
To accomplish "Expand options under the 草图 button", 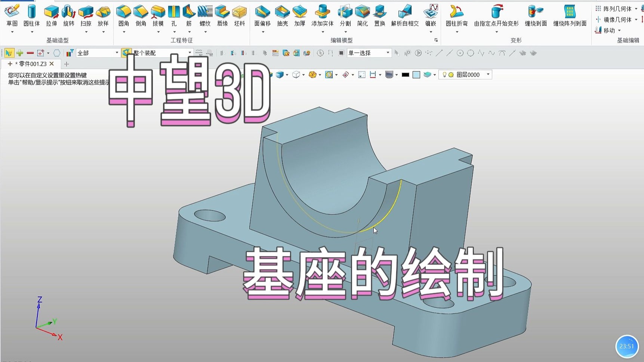I will (x=12, y=32).
